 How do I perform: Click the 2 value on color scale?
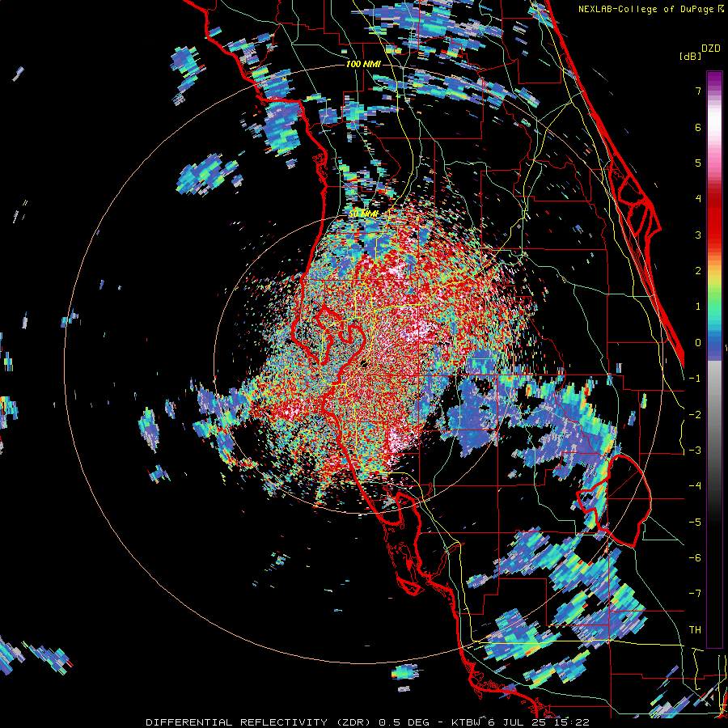pyautogui.click(x=698, y=271)
